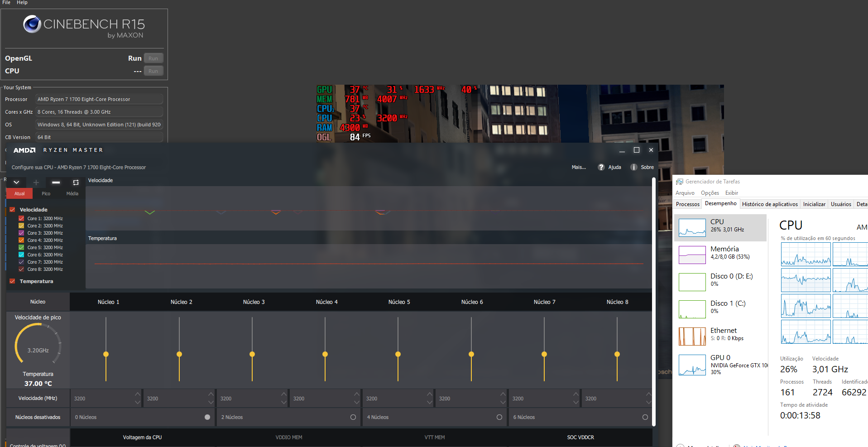
Task: Run the CPU benchmark in Cinebench
Action: 153,71
